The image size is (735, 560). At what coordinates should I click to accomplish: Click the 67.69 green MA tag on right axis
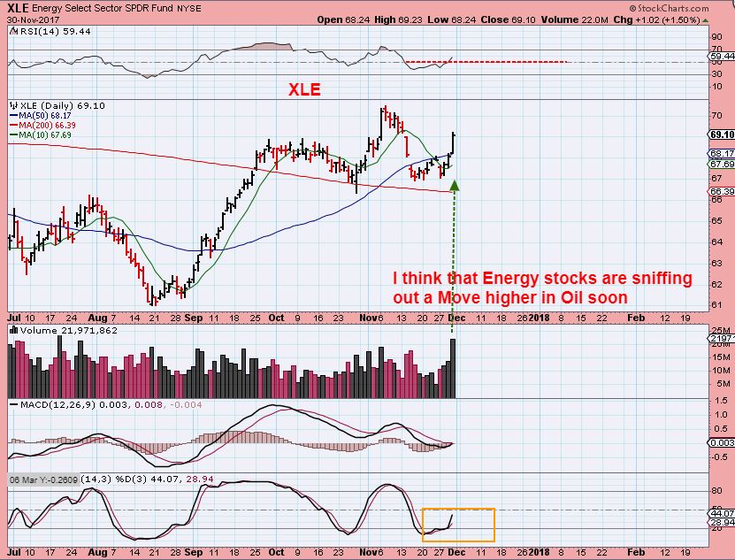[x=722, y=165]
